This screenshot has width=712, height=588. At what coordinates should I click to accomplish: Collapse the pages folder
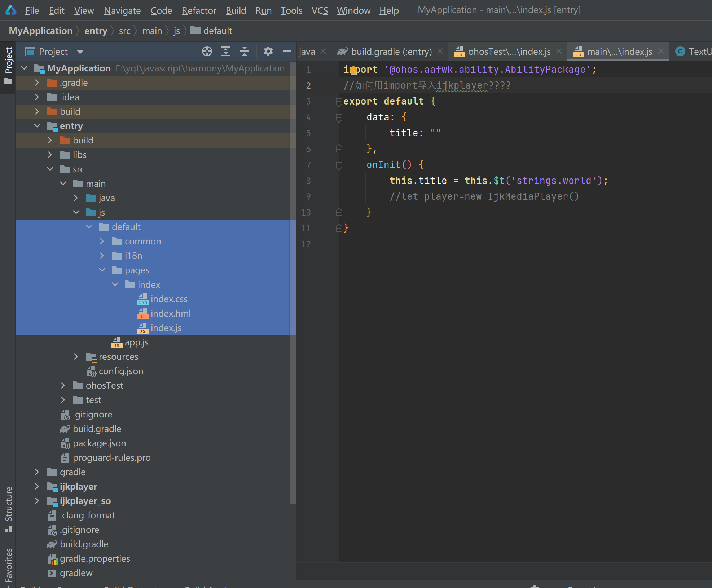pyautogui.click(x=102, y=270)
